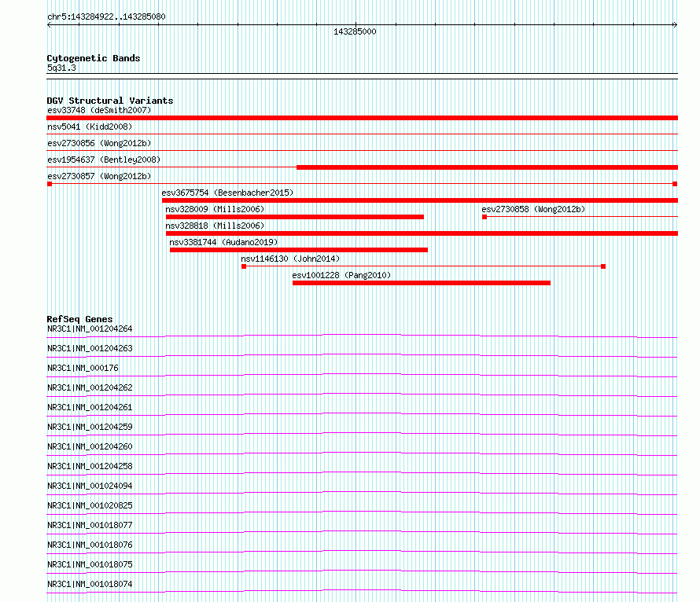Click the left arrow of the ruler

point(49,25)
